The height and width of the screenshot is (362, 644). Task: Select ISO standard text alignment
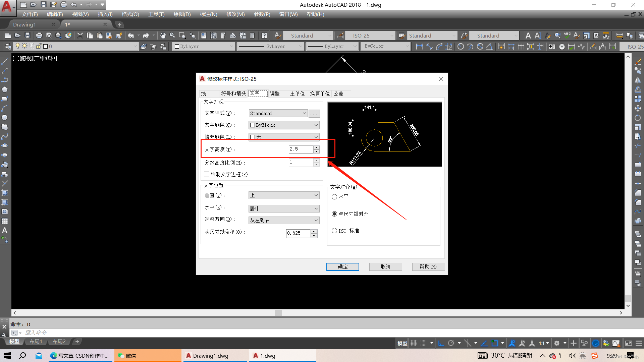point(334,231)
